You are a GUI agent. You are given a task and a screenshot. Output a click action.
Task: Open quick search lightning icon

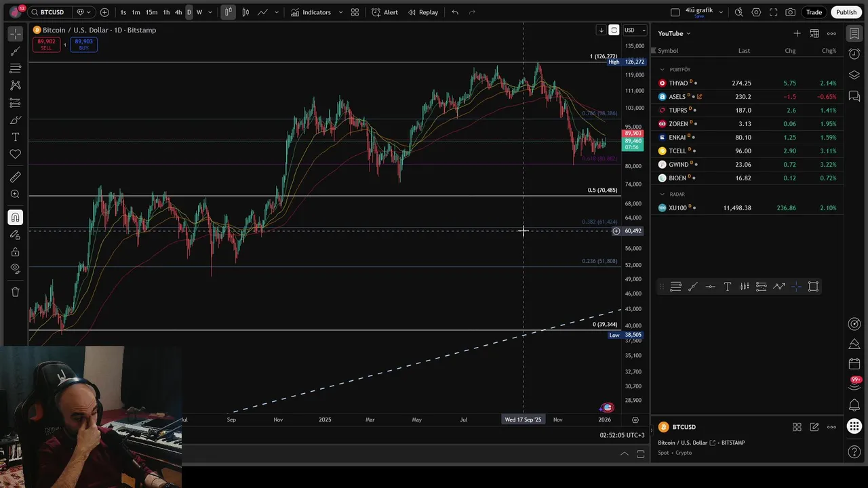click(738, 12)
